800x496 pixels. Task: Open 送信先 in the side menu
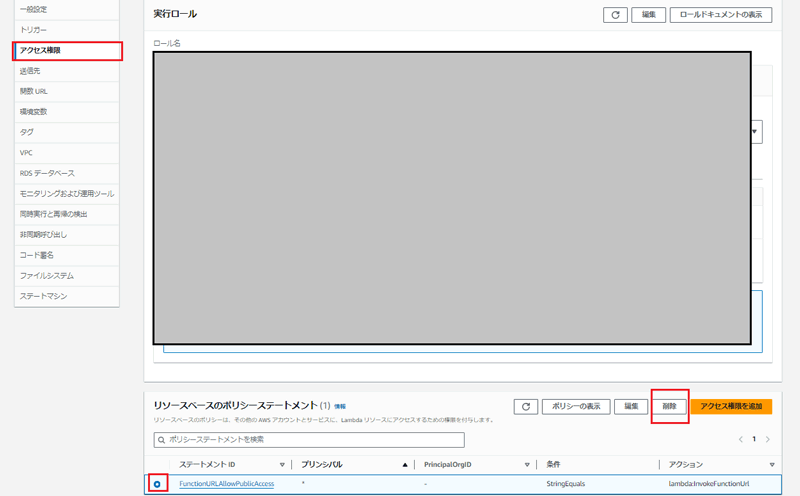[67, 71]
